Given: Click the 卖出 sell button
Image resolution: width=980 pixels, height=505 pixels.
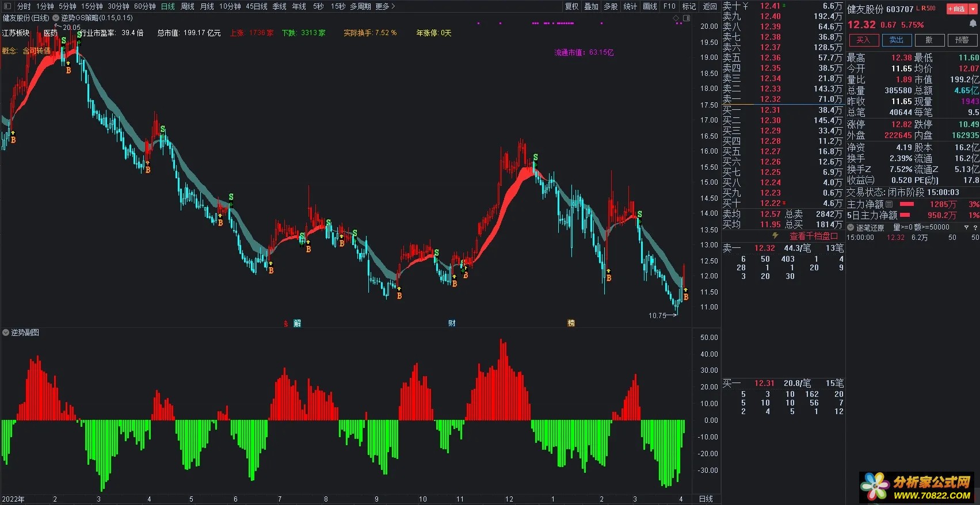Looking at the screenshot, I should coord(897,40).
